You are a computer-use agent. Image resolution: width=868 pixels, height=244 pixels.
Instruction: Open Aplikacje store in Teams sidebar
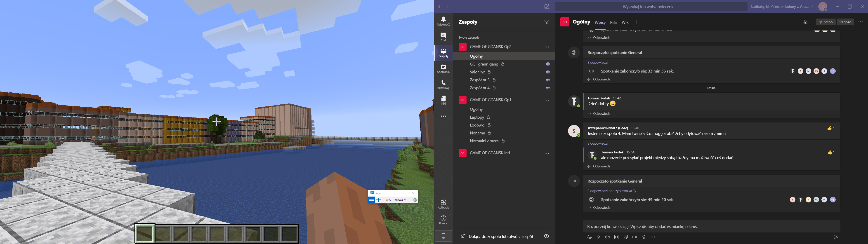(x=443, y=204)
